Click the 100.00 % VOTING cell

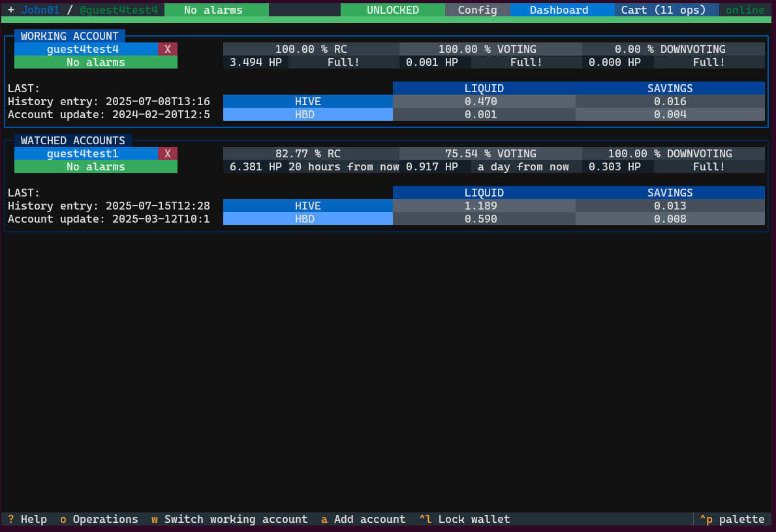coord(490,49)
